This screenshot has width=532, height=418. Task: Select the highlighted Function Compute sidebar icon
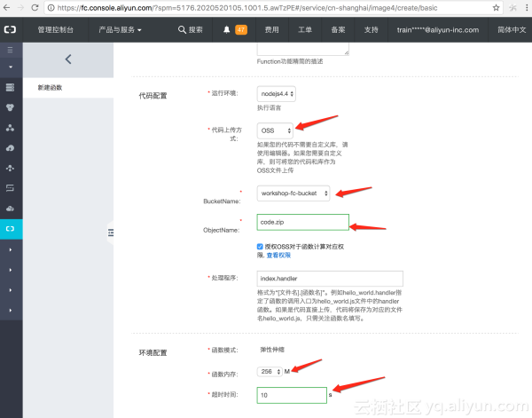pyautogui.click(x=11, y=228)
